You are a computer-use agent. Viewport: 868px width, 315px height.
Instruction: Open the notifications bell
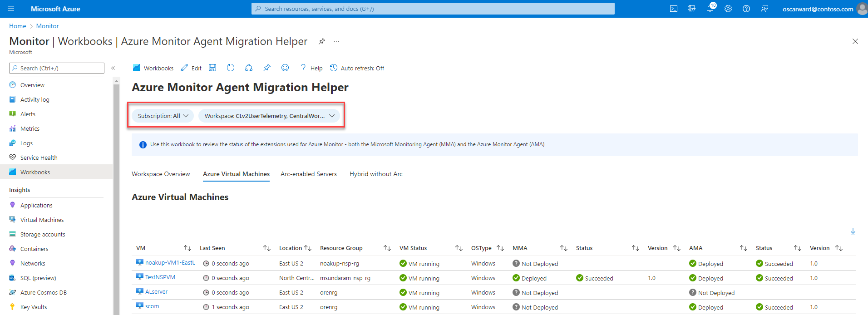(x=710, y=9)
